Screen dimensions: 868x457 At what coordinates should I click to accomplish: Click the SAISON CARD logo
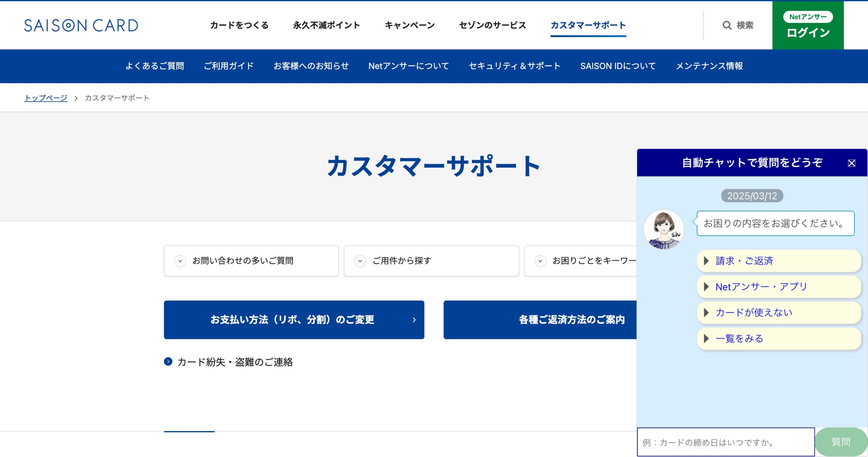[x=81, y=25]
